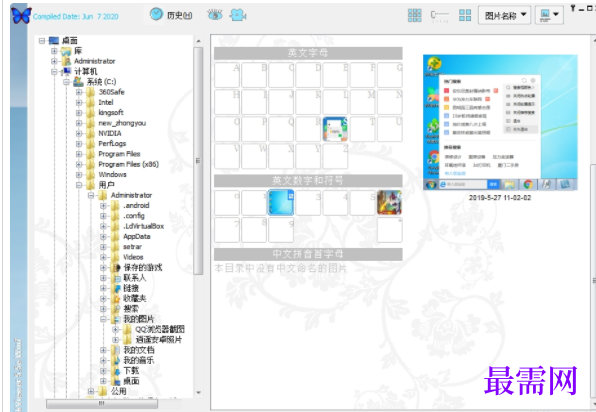
Task: Expand the top-level Administrator node
Action: 54,61
